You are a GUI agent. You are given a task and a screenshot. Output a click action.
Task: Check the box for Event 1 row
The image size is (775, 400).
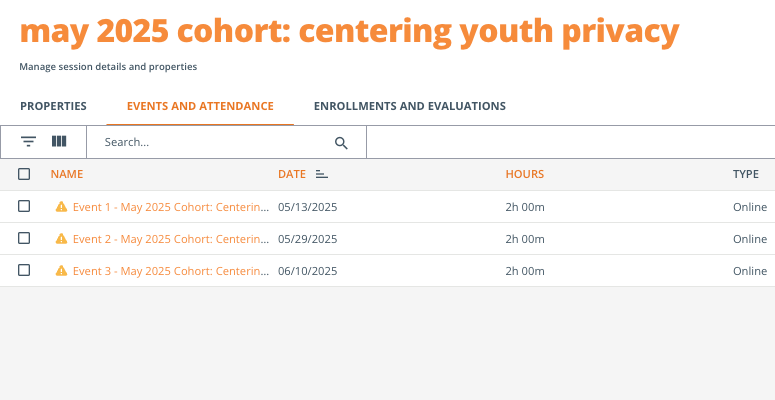pyautogui.click(x=24, y=206)
